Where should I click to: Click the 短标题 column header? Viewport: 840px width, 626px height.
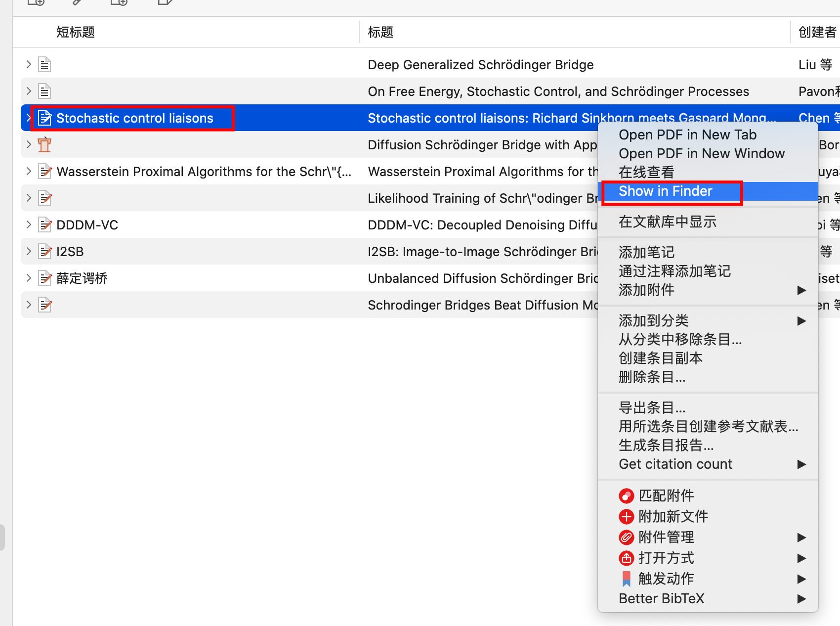click(76, 33)
